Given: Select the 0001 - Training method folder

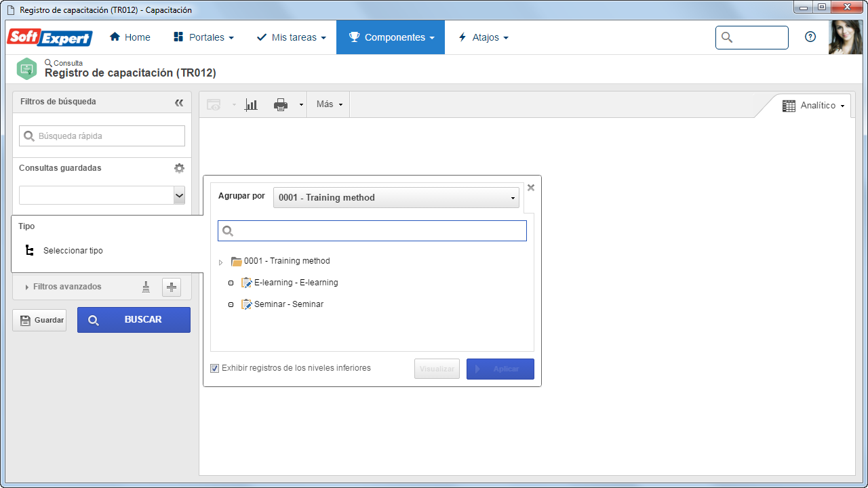Looking at the screenshot, I should tap(281, 261).
